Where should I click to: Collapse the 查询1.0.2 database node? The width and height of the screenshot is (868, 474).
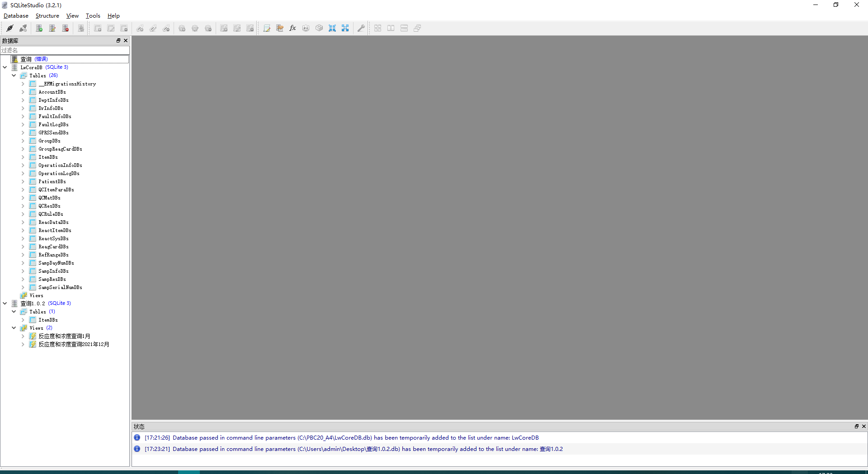click(x=5, y=303)
